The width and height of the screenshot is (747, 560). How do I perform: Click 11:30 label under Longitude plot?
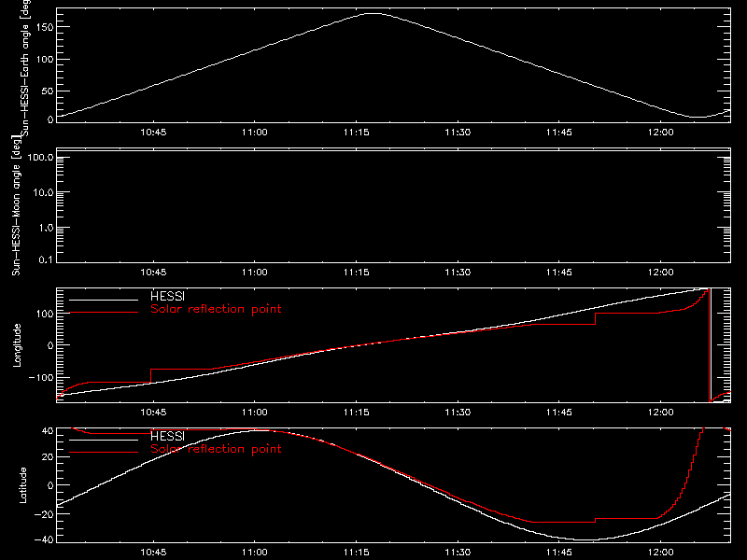458,412
